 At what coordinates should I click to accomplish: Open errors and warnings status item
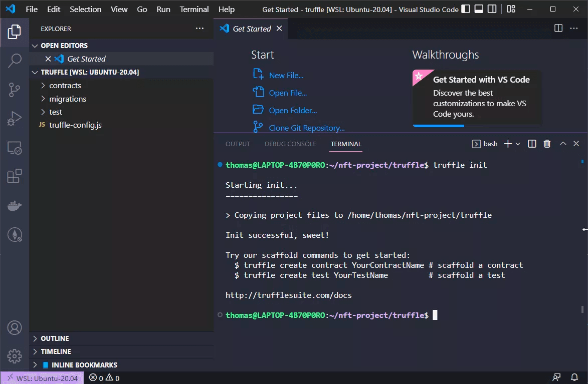[104, 378]
